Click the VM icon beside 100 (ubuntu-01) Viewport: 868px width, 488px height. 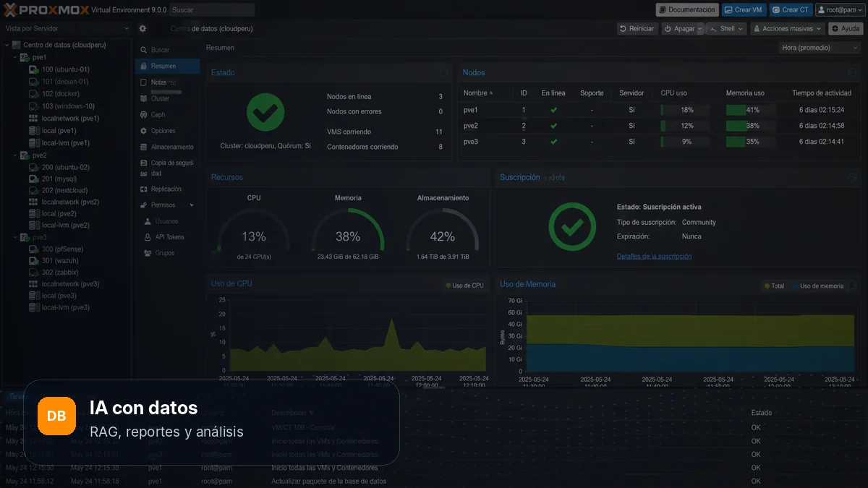[x=34, y=70]
